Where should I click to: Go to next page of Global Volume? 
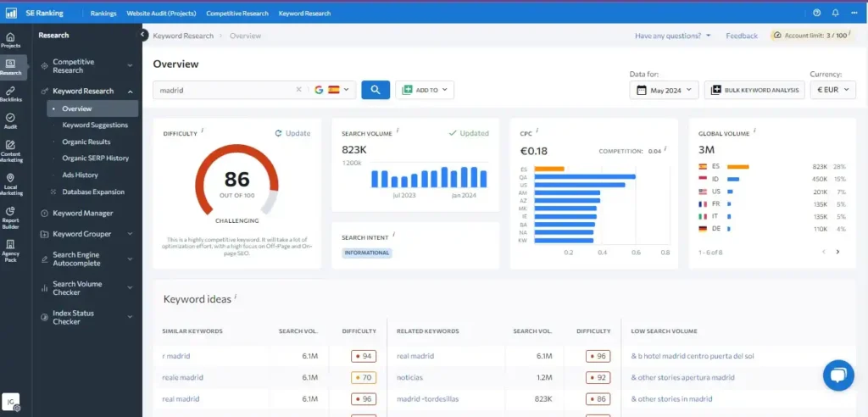click(x=837, y=252)
